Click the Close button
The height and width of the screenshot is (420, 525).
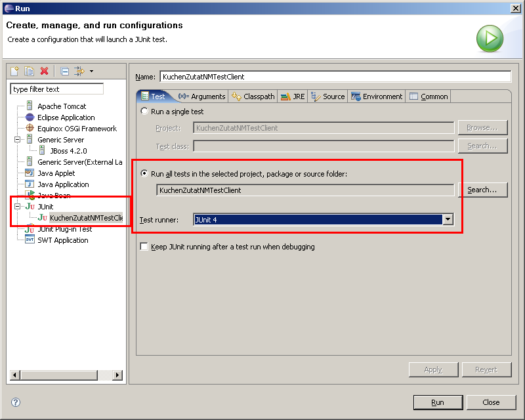491,402
